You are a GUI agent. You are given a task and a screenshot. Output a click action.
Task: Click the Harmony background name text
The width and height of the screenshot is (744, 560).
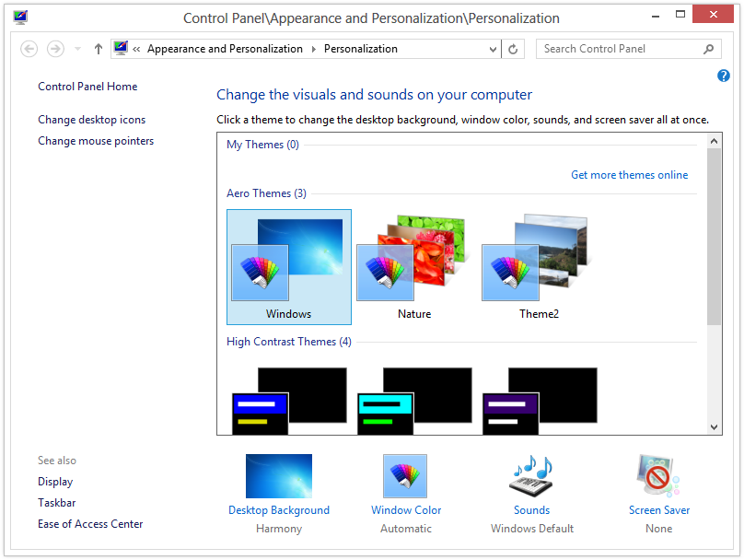tap(279, 529)
